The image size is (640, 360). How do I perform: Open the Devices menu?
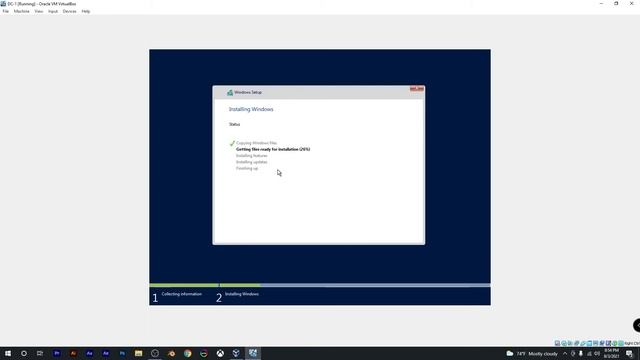(x=69, y=11)
